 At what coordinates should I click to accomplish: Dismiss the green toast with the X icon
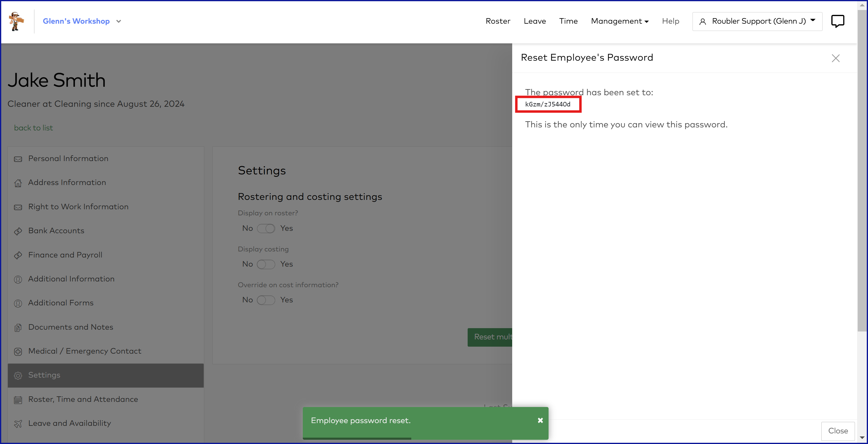[x=540, y=420]
